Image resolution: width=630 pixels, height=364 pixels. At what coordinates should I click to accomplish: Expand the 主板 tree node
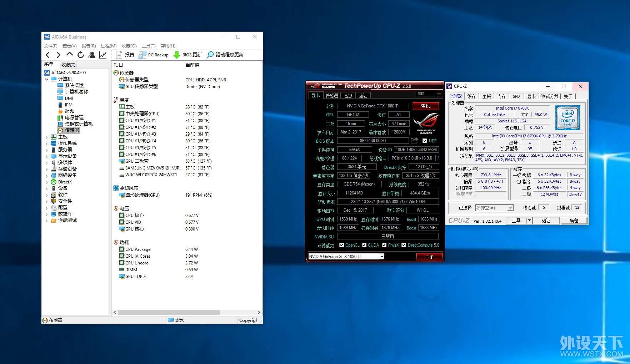46,137
